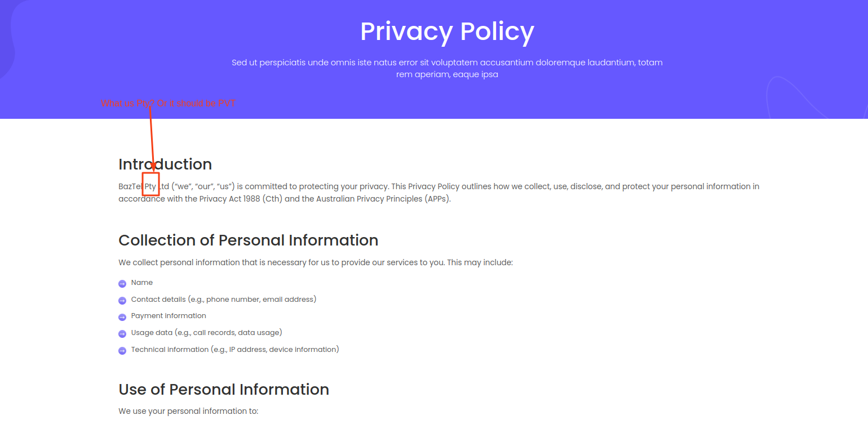The image size is (868, 424).
Task: Click the red annotation text about Pty
Action: point(167,104)
